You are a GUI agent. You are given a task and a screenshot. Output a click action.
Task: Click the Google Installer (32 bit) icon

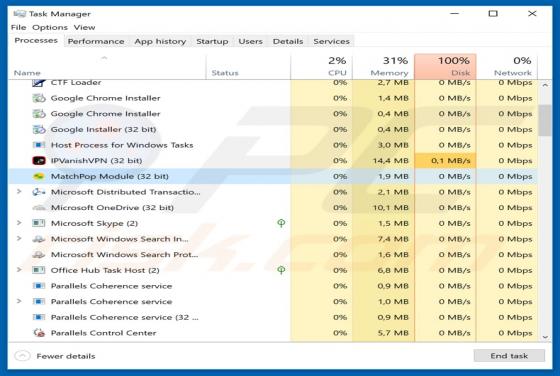coord(39,129)
